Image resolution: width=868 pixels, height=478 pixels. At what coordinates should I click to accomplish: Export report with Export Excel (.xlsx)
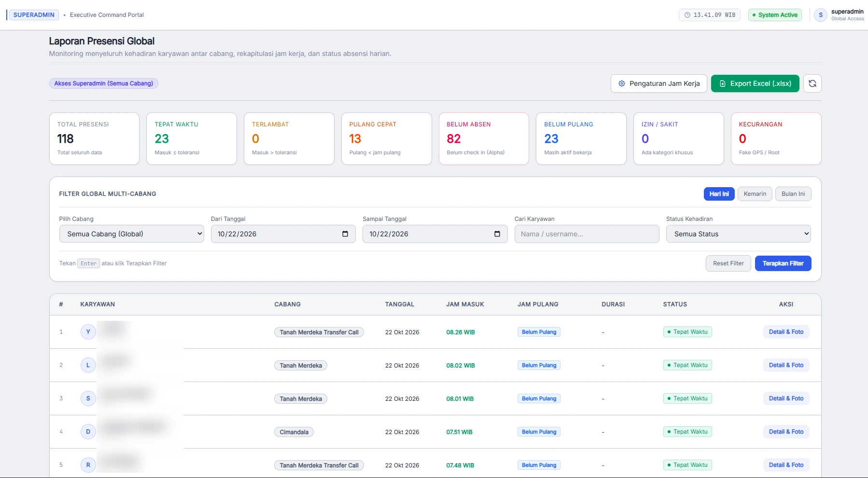click(x=755, y=83)
